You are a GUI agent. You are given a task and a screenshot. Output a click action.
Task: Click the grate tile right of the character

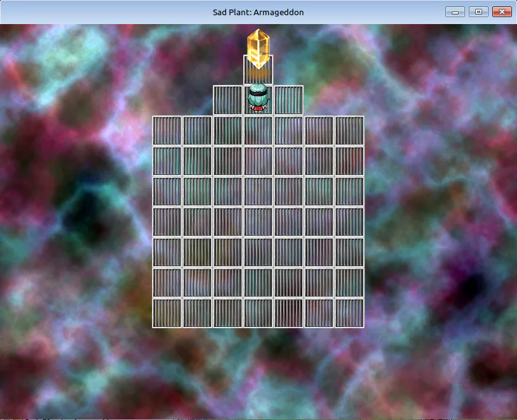point(288,100)
